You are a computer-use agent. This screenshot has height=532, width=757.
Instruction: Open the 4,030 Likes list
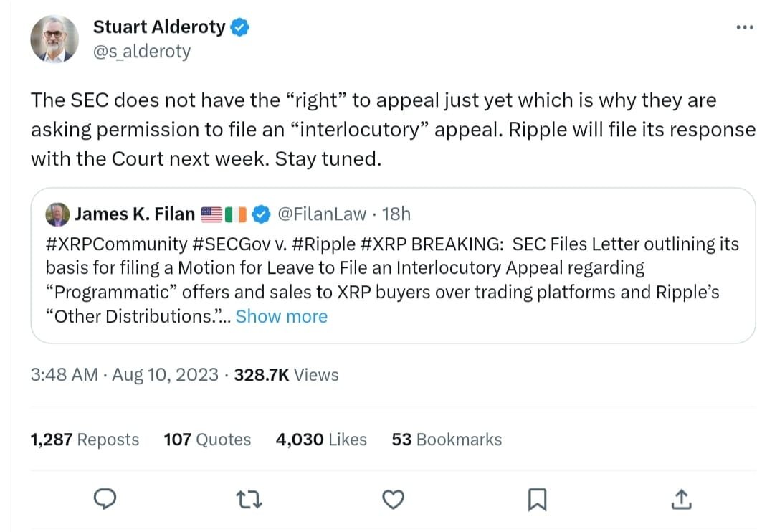click(x=321, y=440)
